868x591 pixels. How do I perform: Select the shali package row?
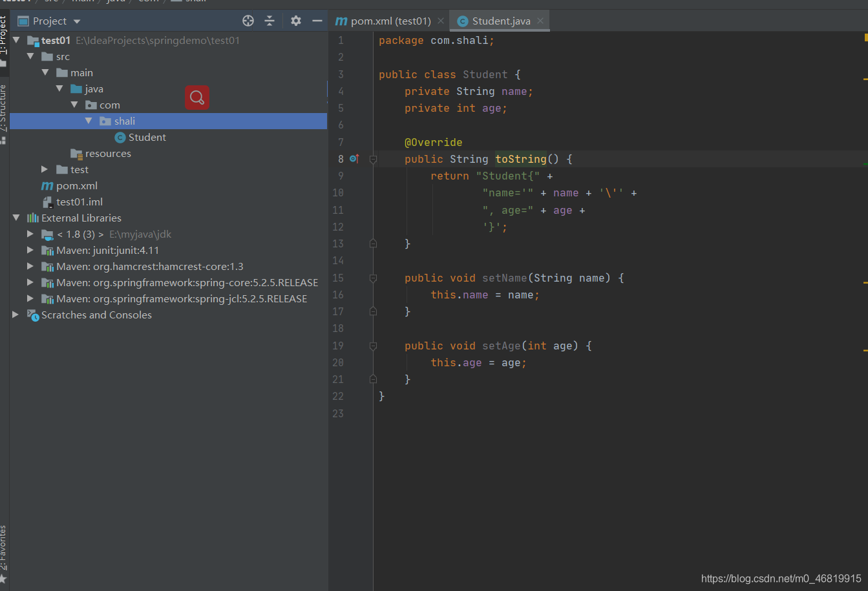click(x=169, y=121)
